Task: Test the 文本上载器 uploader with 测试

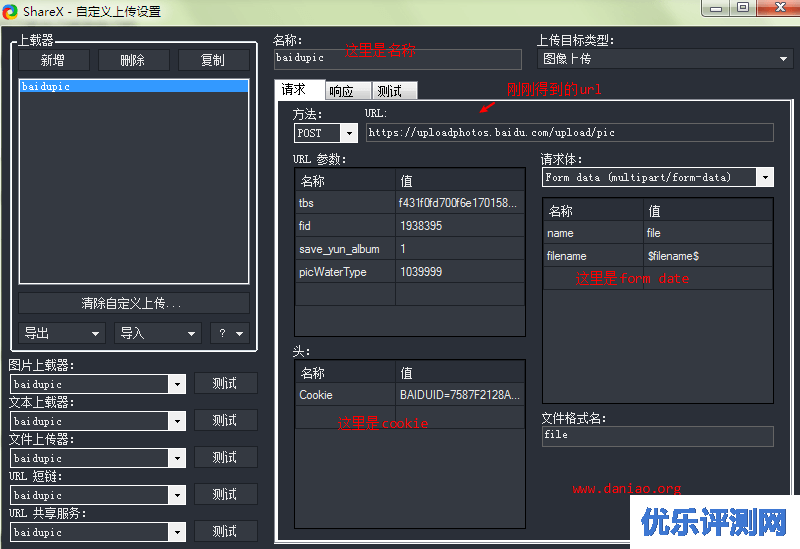Action: tap(226, 420)
